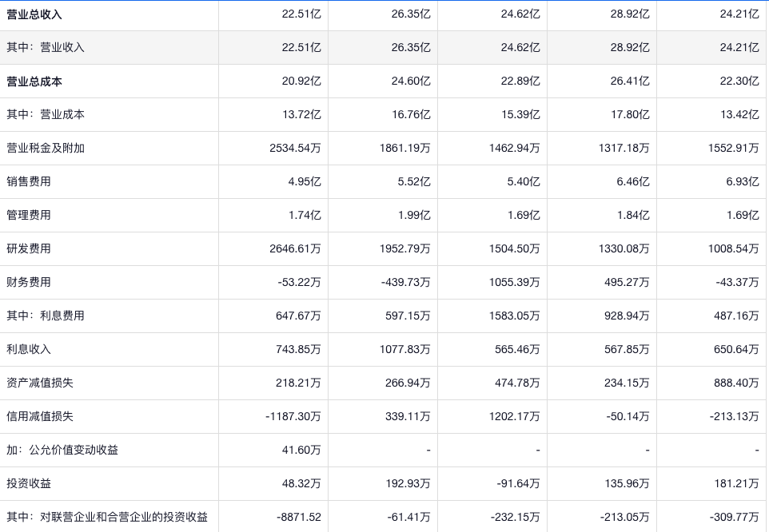Click the 销售费用 row label

29,182
